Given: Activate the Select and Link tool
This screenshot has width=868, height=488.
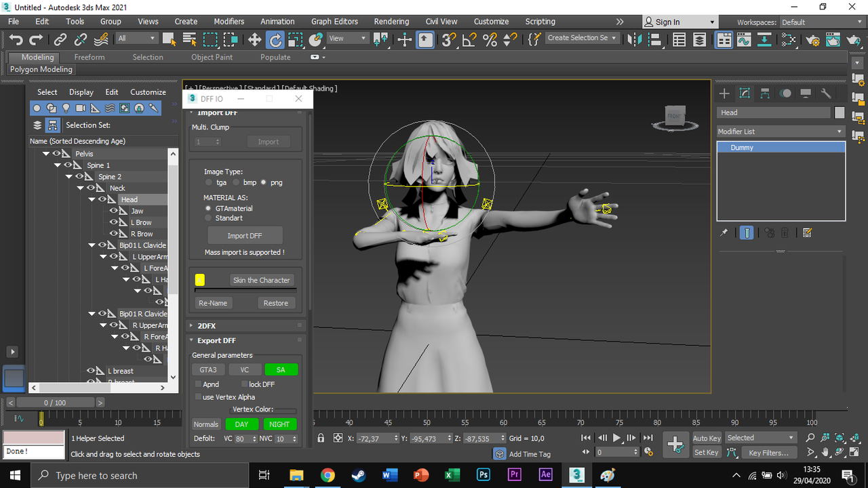Looking at the screenshot, I should click(x=60, y=40).
